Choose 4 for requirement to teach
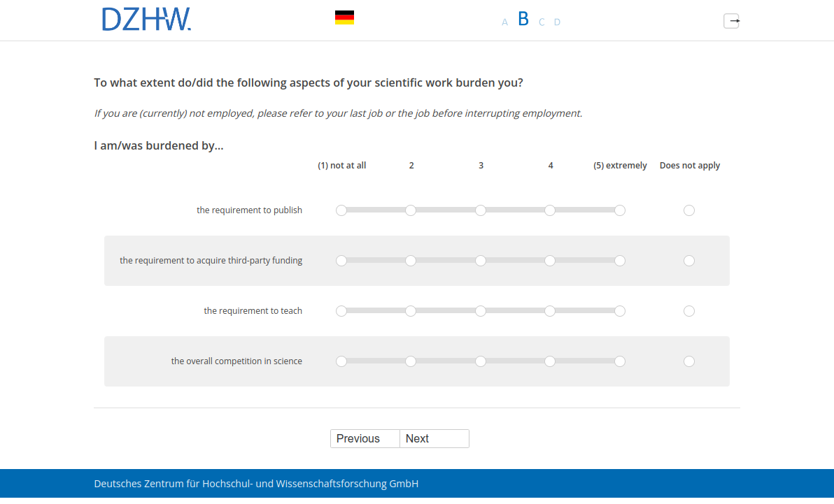Screen dimensions: 834x504 click(x=550, y=311)
